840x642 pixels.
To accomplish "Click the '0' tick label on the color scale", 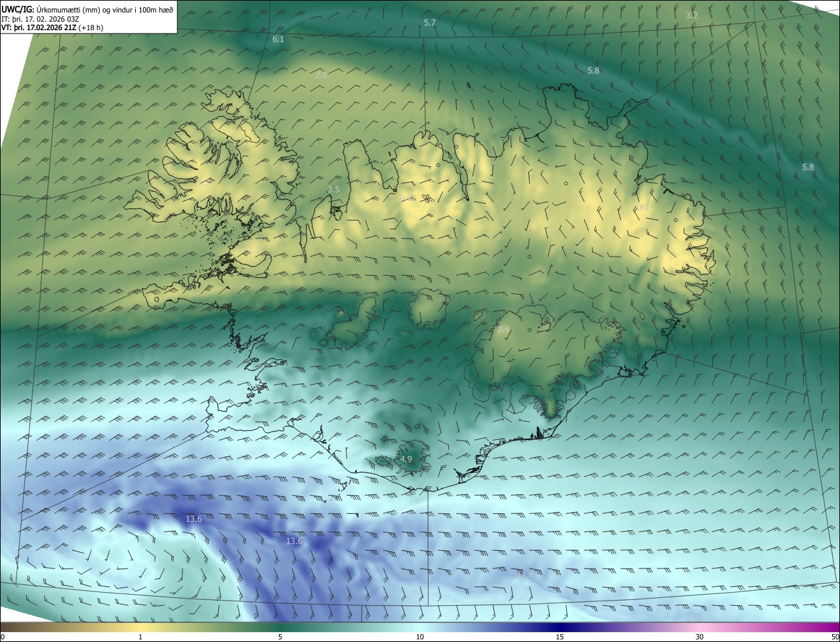I will tap(3, 637).
